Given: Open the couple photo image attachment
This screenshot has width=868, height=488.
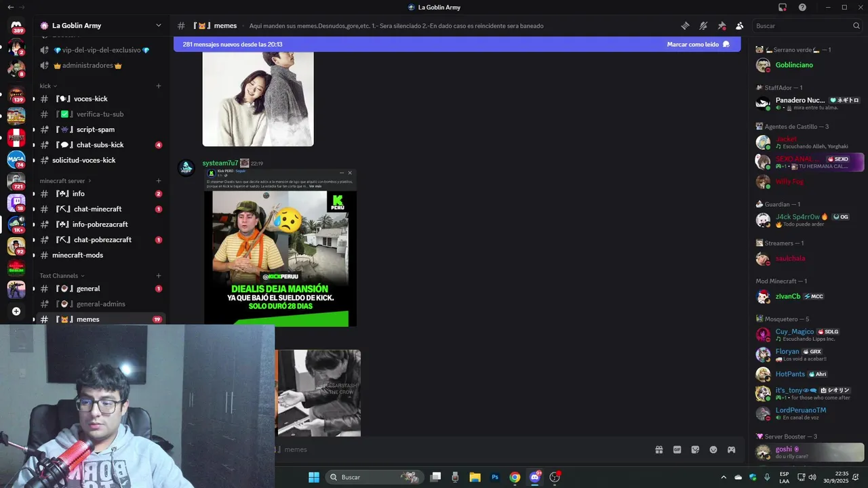Looking at the screenshot, I should tap(258, 99).
